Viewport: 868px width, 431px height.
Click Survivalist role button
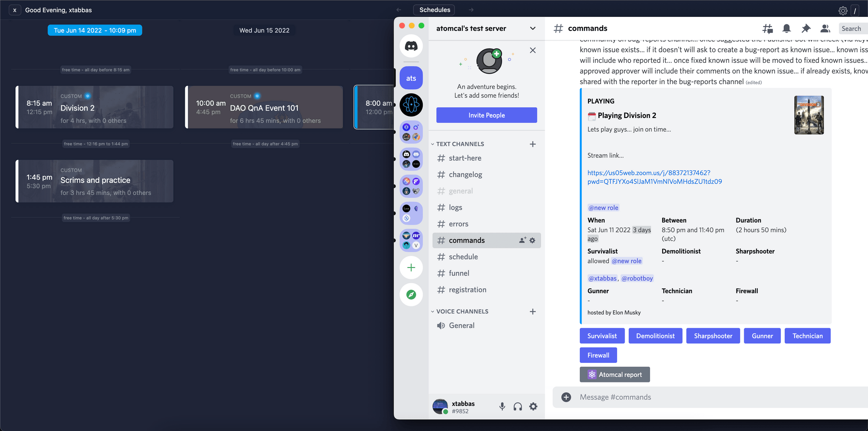click(602, 336)
